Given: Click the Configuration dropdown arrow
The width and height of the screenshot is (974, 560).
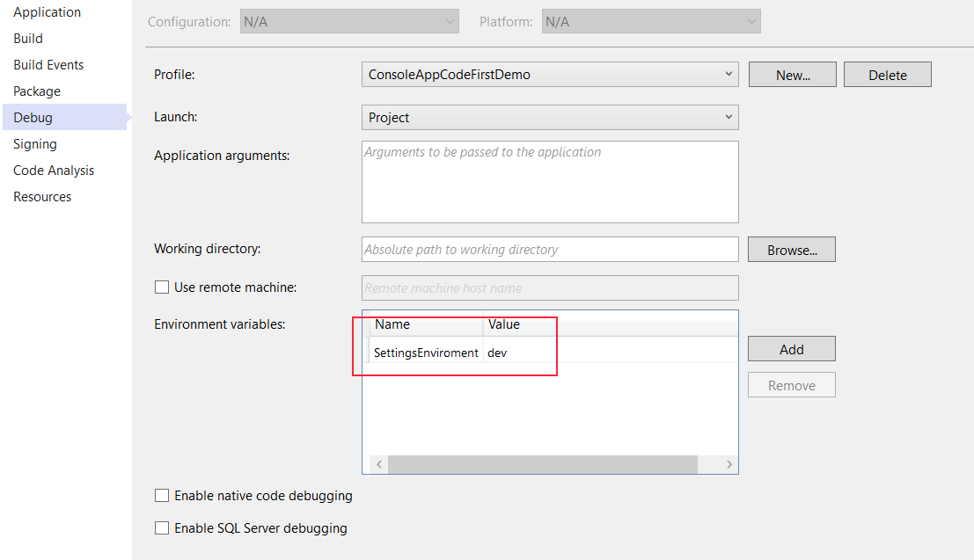Looking at the screenshot, I should point(449,21).
